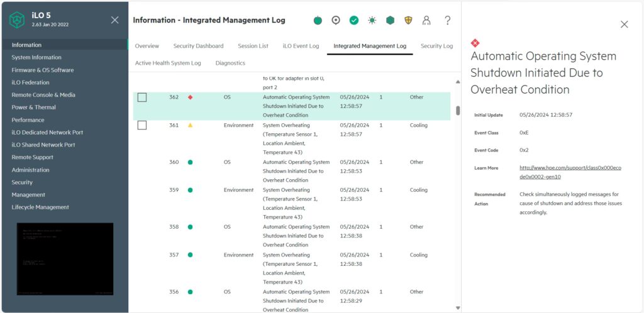The height and width of the screenshot is (313, 644).
Task: Check the checkbox for event 362
Action: (x=142, y=97)
